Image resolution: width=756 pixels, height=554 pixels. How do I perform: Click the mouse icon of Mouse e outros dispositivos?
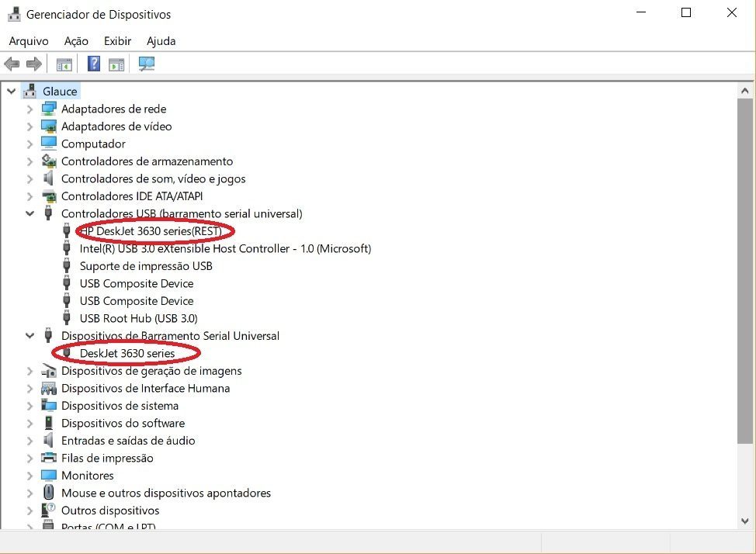[48, 492]
